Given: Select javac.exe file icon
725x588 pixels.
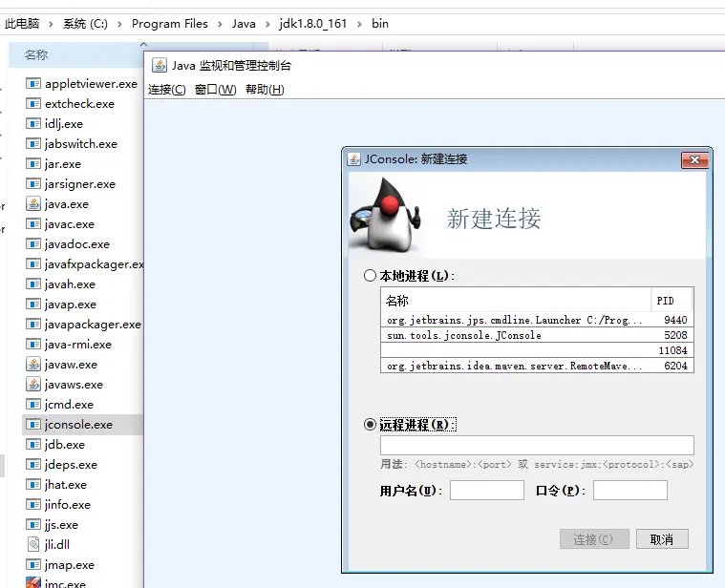Looking at the screenshot, I should tap(33, 224).
